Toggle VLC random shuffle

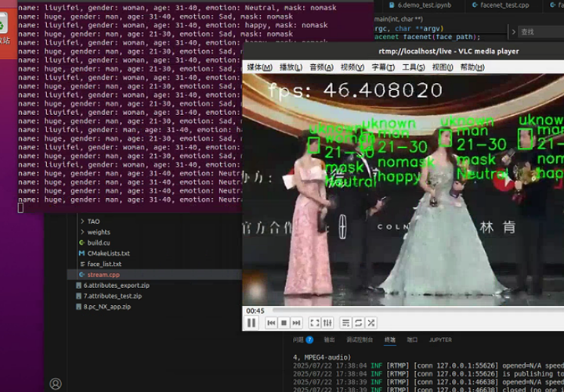pos(371,322)
